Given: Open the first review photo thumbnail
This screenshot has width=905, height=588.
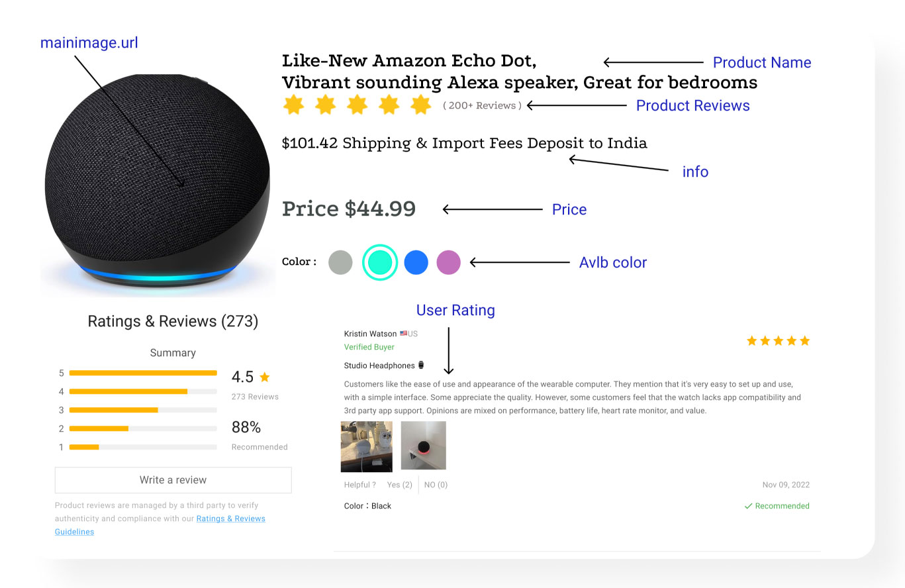Looking at the screenshot, I should pyautogui.click(x=366, y=447).
